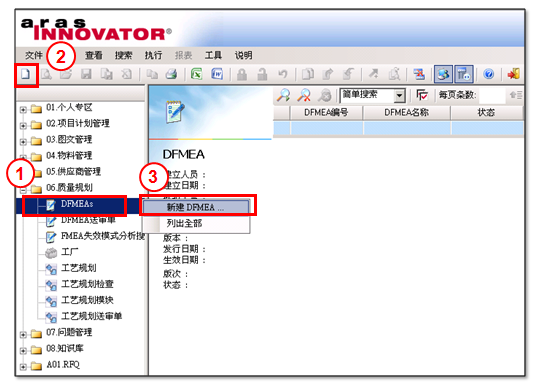Open the 简单搜索 search mode dropdown
The height and width of the screenshot is (384, 534).
coord(399,96)
